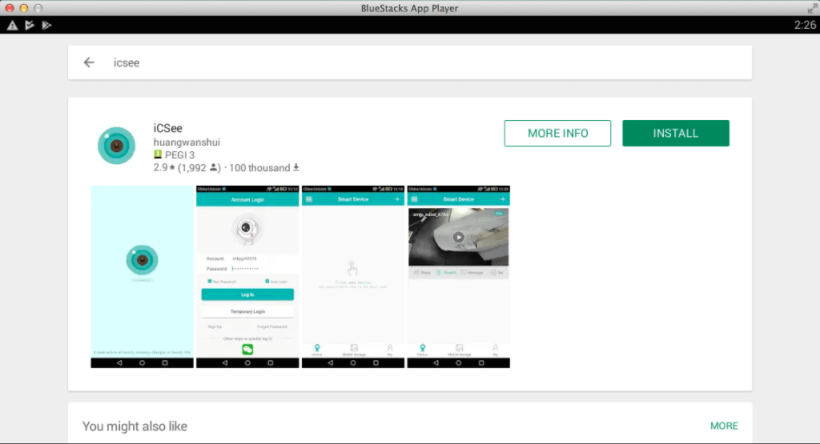
Task: Open first screenshot with the splash logo
Action: 142,277
